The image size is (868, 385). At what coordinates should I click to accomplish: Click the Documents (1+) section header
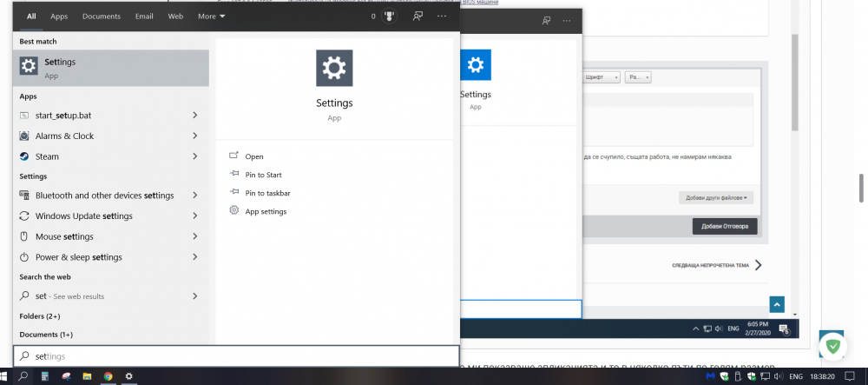tap(45, 335)
